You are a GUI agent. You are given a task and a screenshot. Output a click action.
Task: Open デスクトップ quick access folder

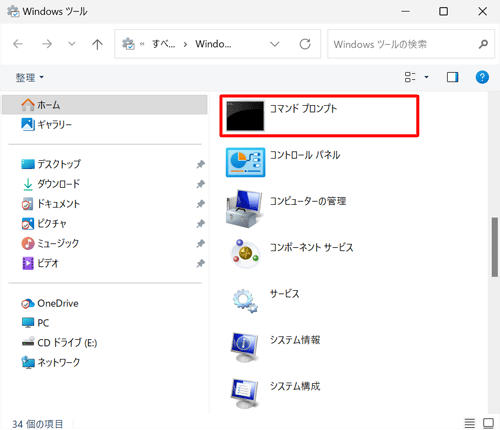(51, 164)
